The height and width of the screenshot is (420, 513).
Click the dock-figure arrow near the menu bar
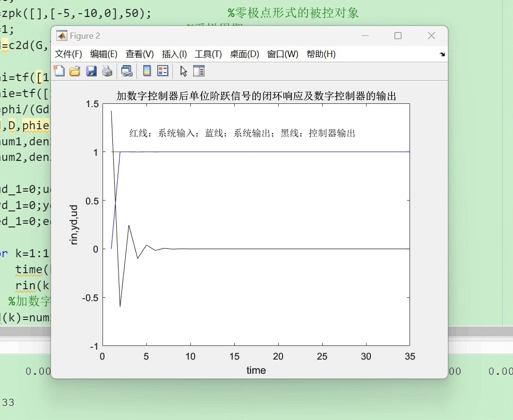click(442, 55)
